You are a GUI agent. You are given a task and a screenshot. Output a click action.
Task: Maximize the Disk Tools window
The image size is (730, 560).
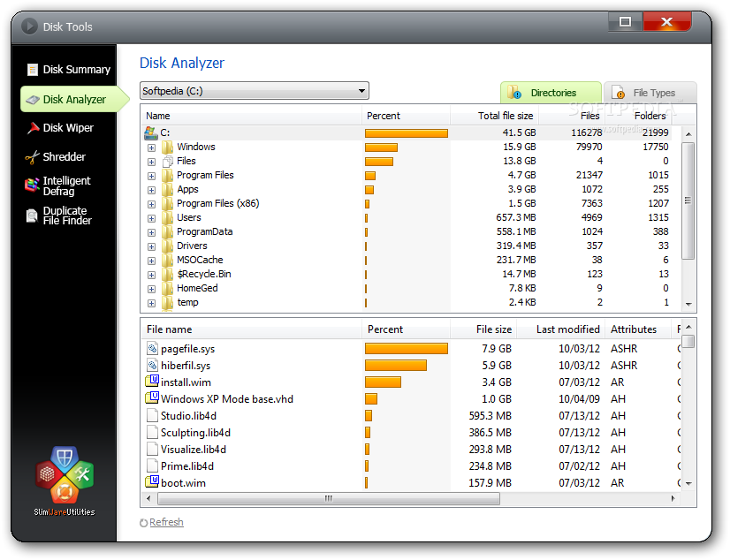coord(625,22)
